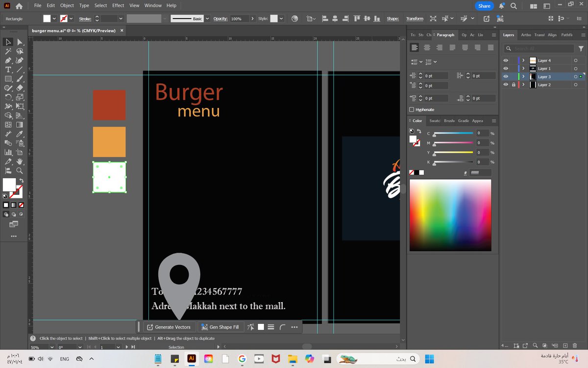Select the Pen tool
The image size is (588, 368).
[8, 60]
